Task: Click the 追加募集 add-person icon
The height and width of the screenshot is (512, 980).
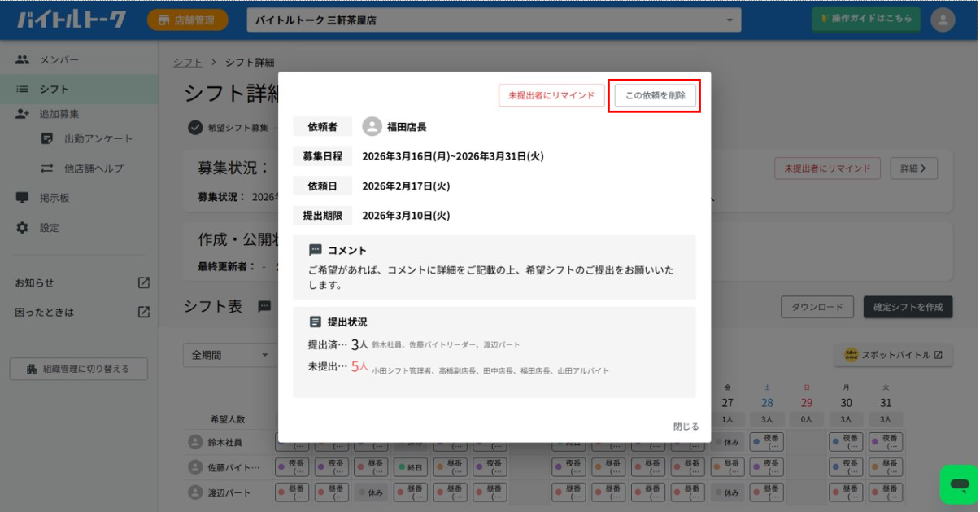Action: 22,114
